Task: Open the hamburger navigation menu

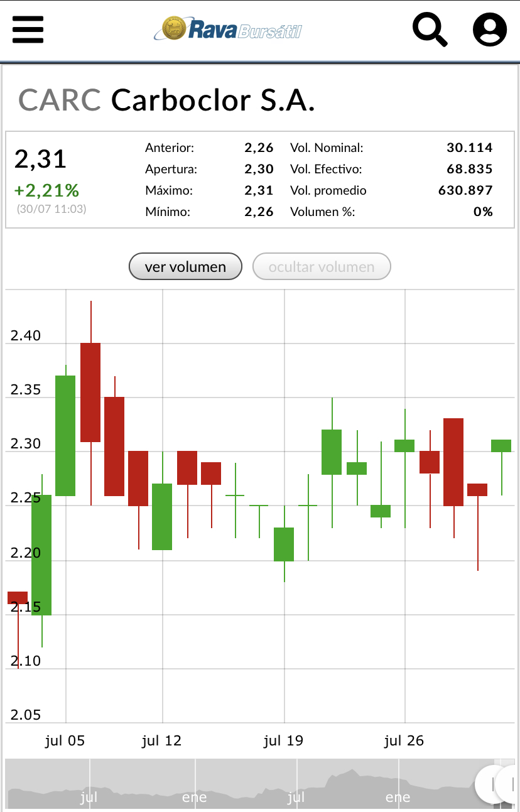Action: coord(28,29)
